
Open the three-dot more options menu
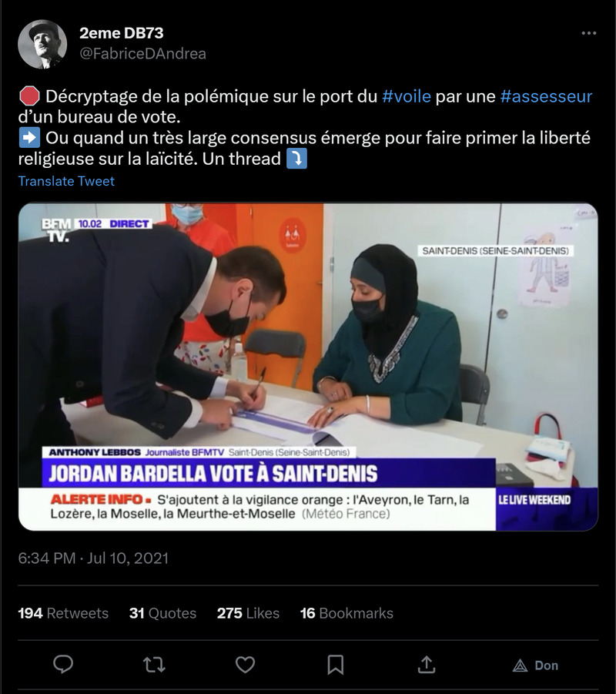[588, 33]
